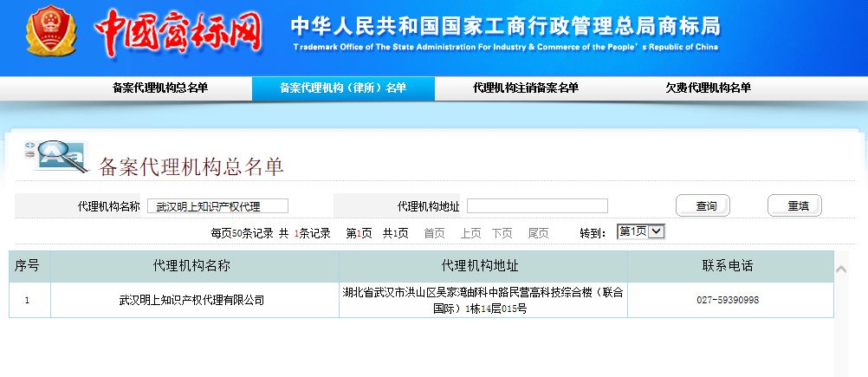Click the phone number 027-59390998 cell
Image resolution: width=868 pixels, height=377 pixels.
pos(728,300)
